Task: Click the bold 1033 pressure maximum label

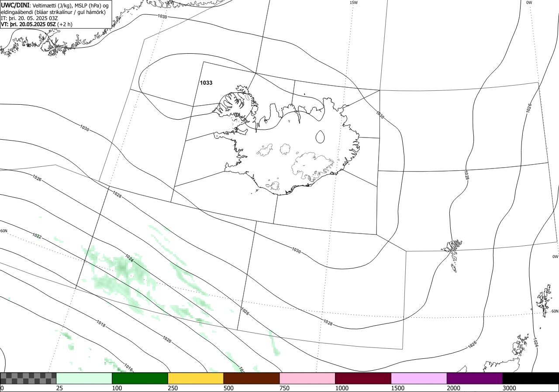Action: (206, 83)
